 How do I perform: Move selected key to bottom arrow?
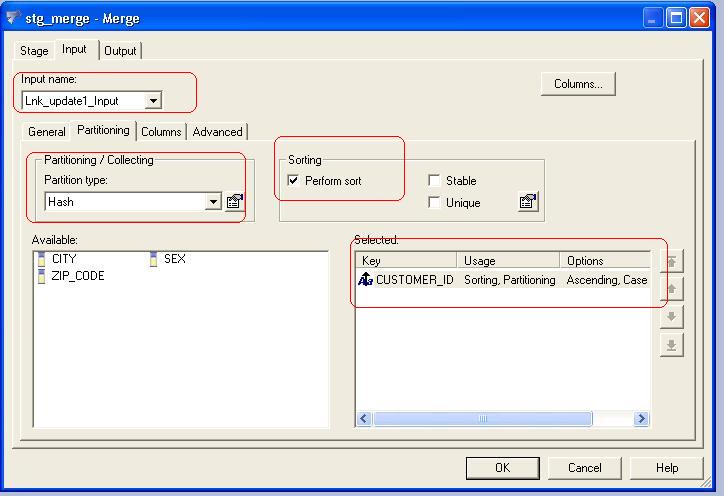pyautogui.click(x=672, y=345)
